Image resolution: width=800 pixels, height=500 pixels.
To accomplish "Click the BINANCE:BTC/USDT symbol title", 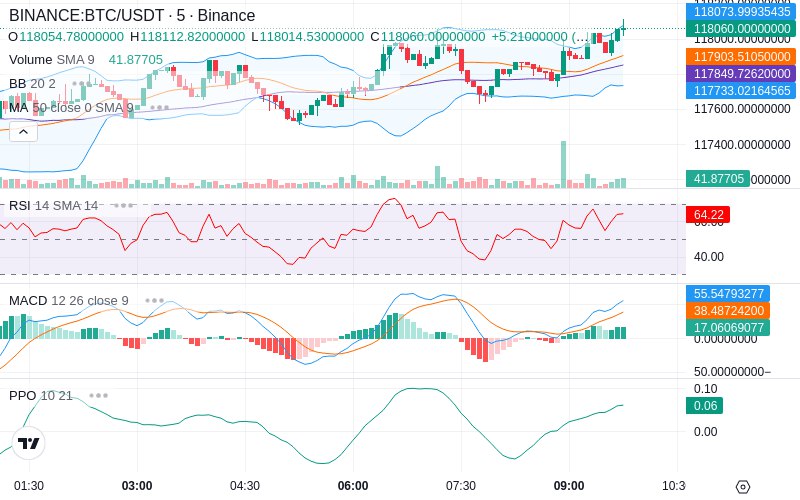I will pyautogui.click(x=132, y=15).
